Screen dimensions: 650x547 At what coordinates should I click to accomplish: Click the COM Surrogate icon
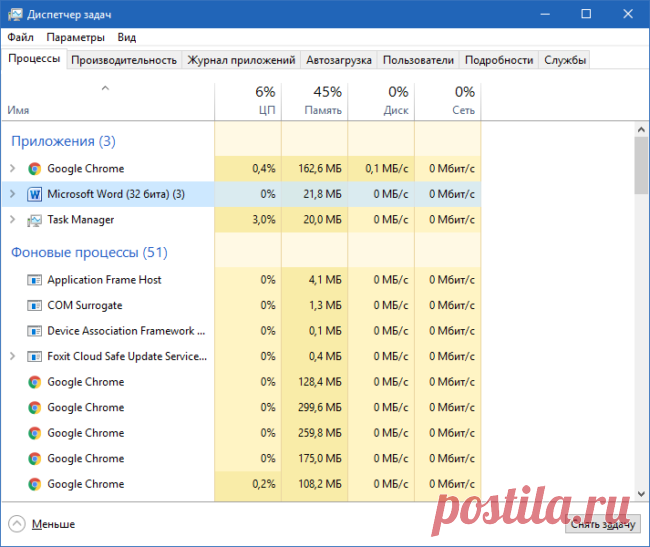pyautogui.click(x=35, y=306)
